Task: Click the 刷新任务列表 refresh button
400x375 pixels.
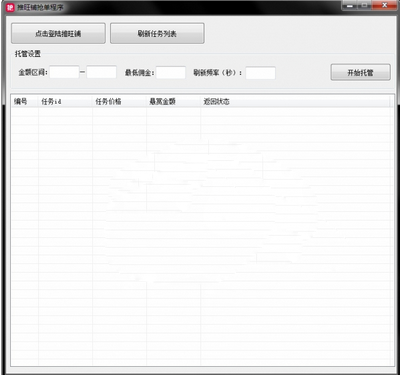Action: pos(157,33)
